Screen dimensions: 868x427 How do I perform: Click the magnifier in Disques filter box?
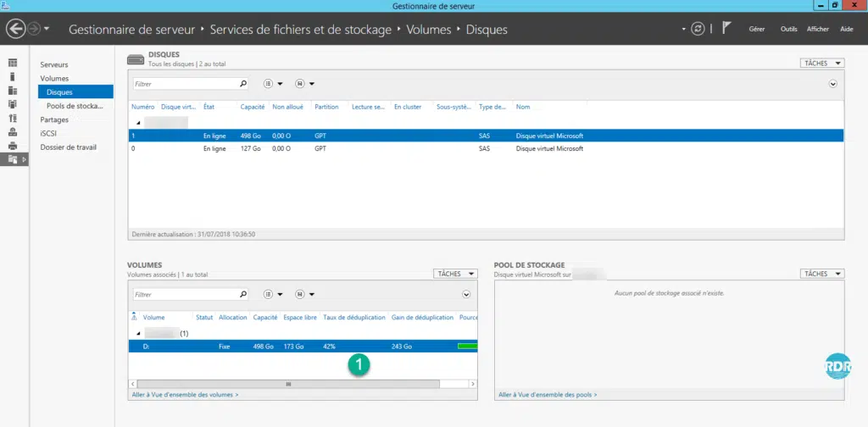[242, 84]
